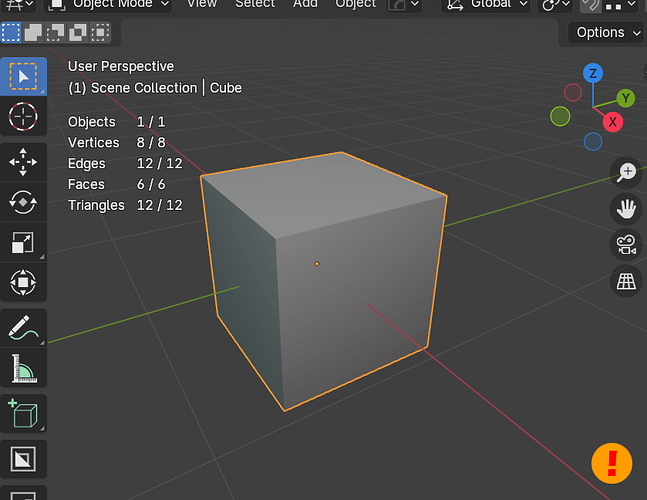Click the red X axis gizmo
647x500 pixels.
(x=613, y=122)
